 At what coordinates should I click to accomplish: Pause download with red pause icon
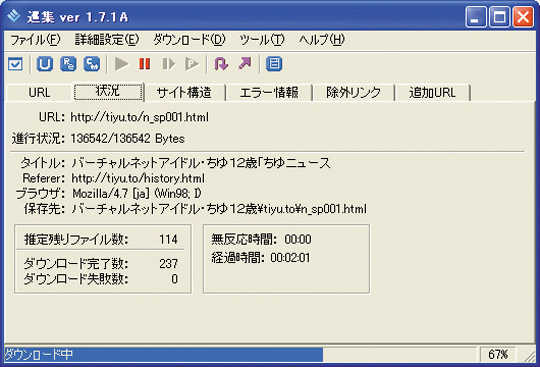click(145, 64)
